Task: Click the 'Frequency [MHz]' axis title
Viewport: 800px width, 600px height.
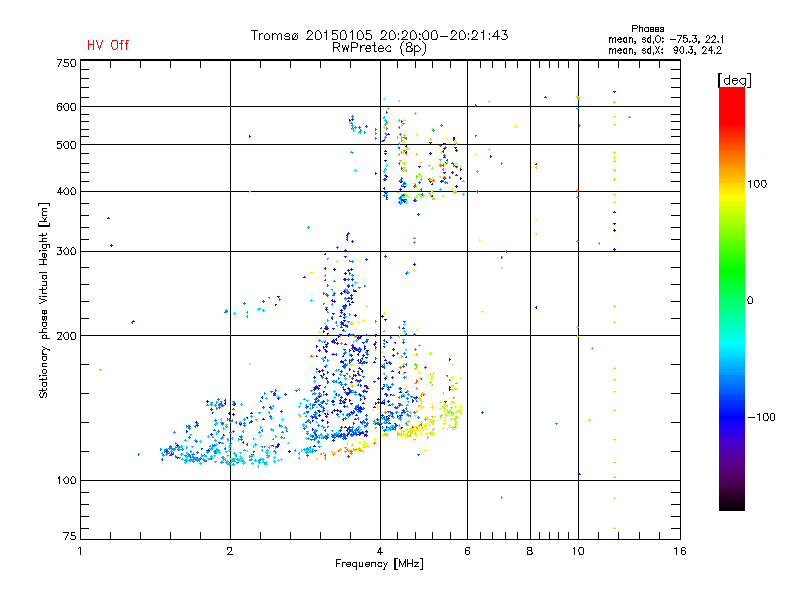Action: [379, 564]
